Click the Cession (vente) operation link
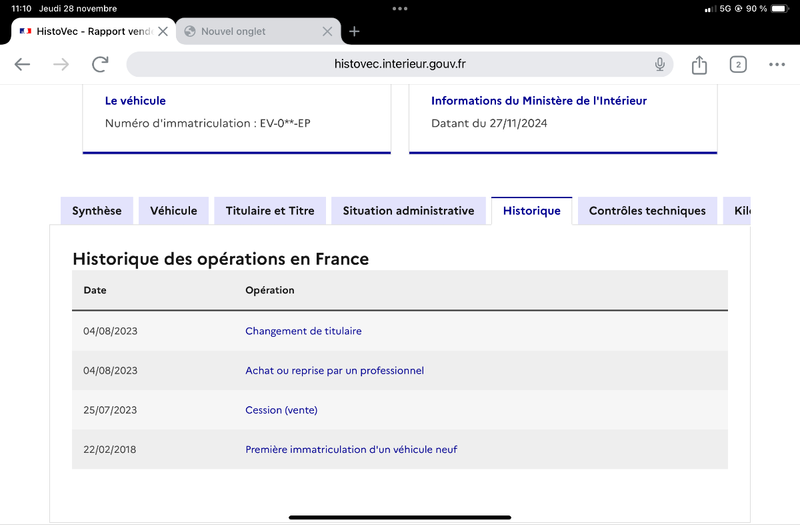Viewport: 800px width, 525px height. coord(281,410)
